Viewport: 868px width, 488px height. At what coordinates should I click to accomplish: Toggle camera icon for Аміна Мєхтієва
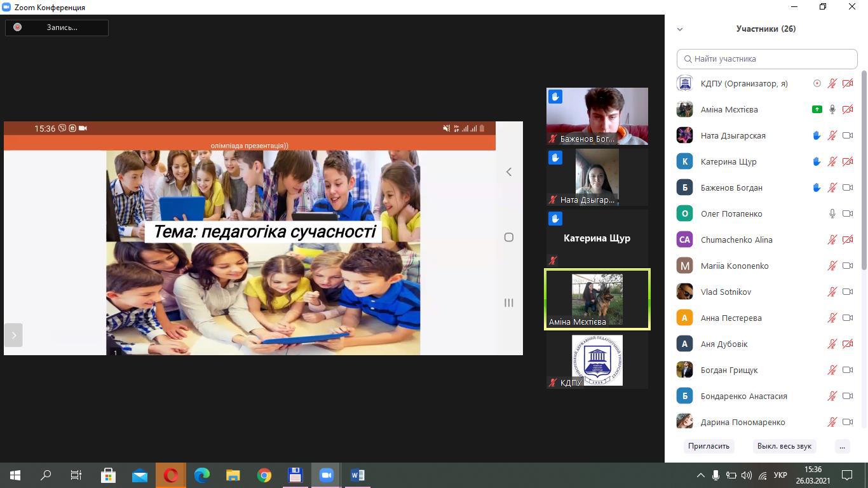(x=848, y=109)
